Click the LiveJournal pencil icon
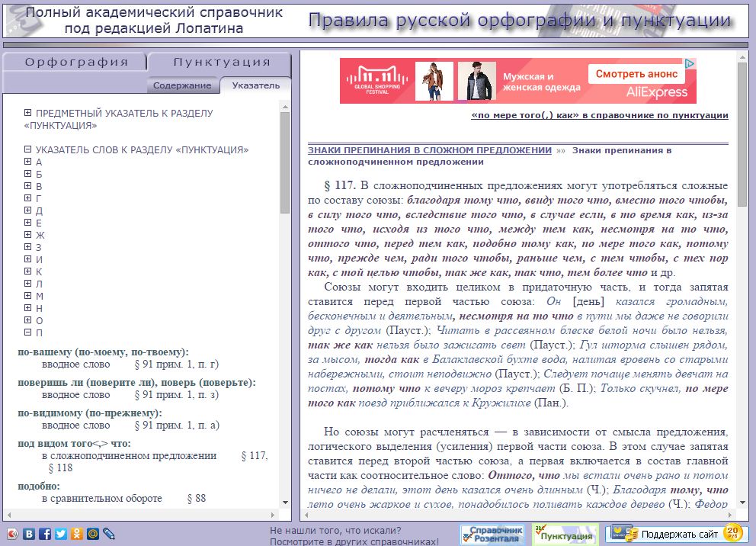 tap(109, 534)
